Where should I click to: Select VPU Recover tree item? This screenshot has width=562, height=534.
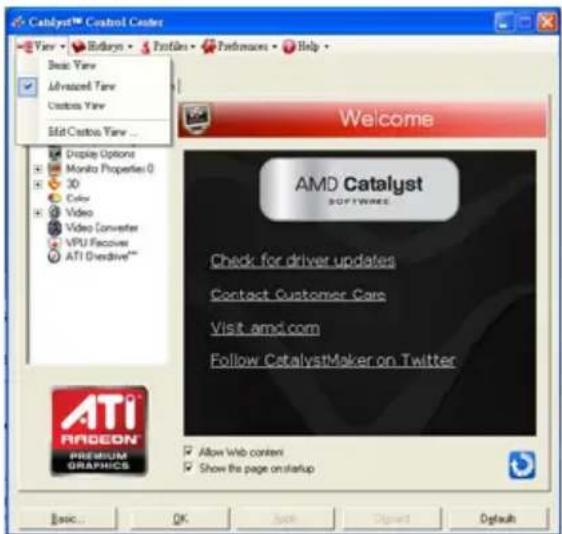[97, 243]
